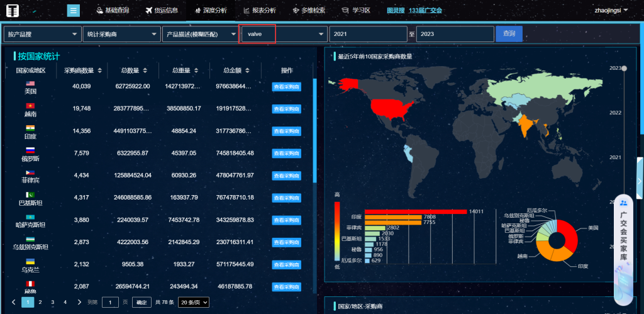Select the 2023 timeline marker
Image resolution: width=644 pixels, height=314 pixels.
624,69
